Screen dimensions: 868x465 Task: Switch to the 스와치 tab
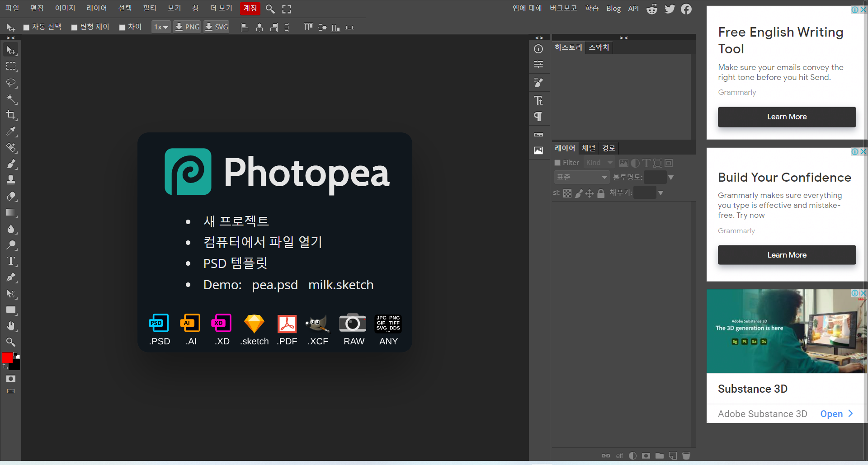(x=599, y=47)
